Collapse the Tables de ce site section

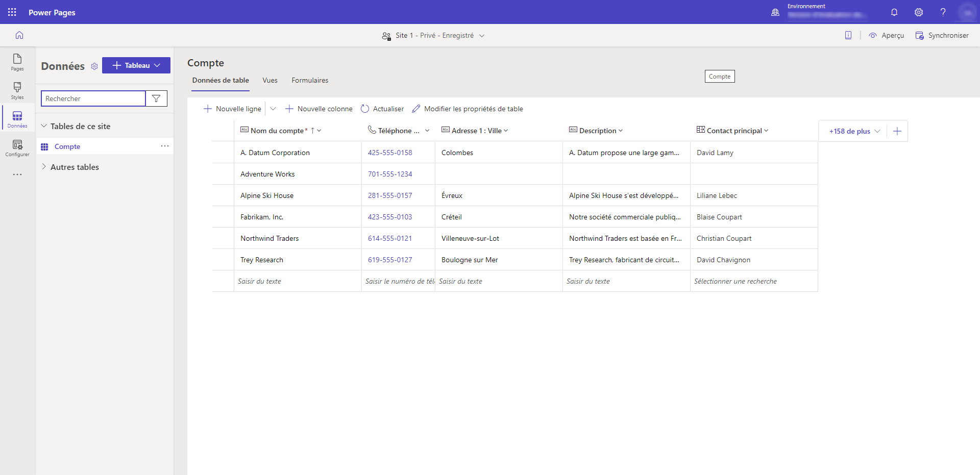(x=44, y=126)
